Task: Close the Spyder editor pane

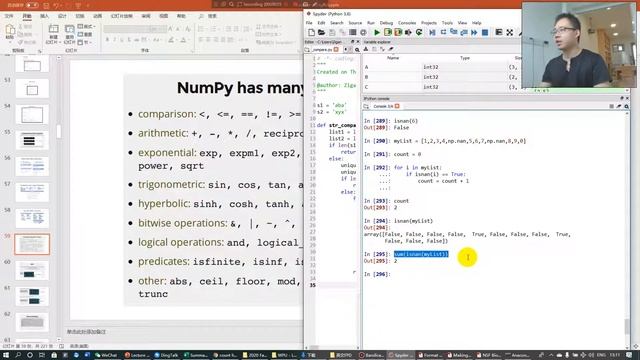Action: point(358,42)
